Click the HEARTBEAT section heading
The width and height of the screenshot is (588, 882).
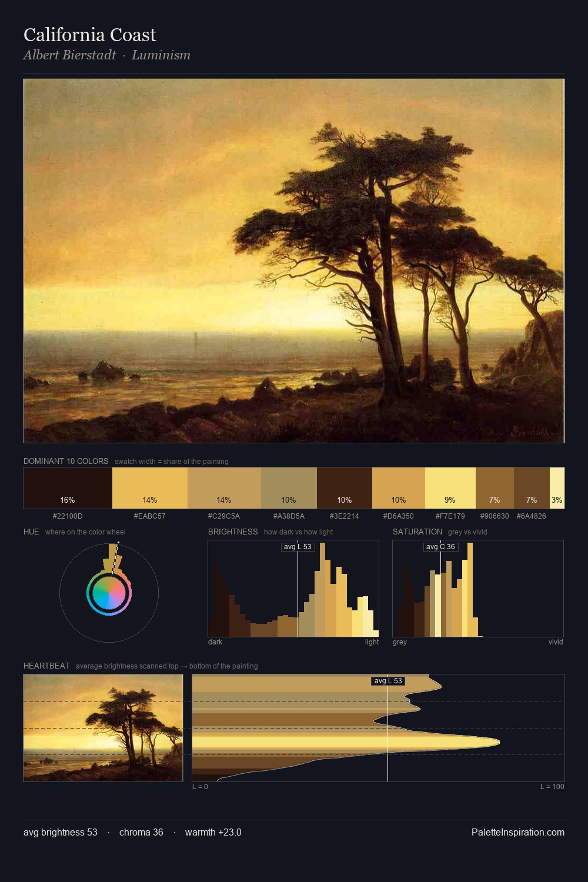click(46, 666)
